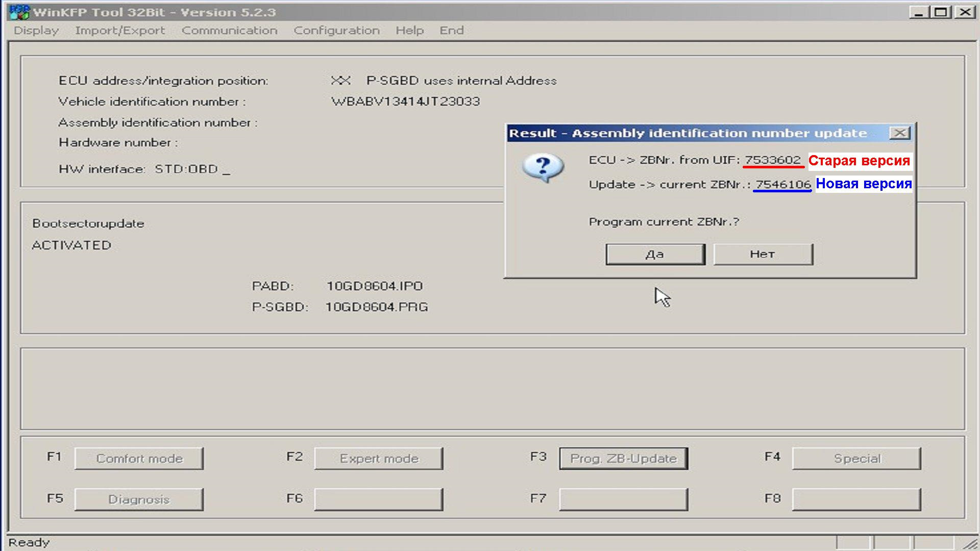This screenshot has width=980, height=551.
Task: Click the PABD value 10GD8604.IPO
Action: 375,286
